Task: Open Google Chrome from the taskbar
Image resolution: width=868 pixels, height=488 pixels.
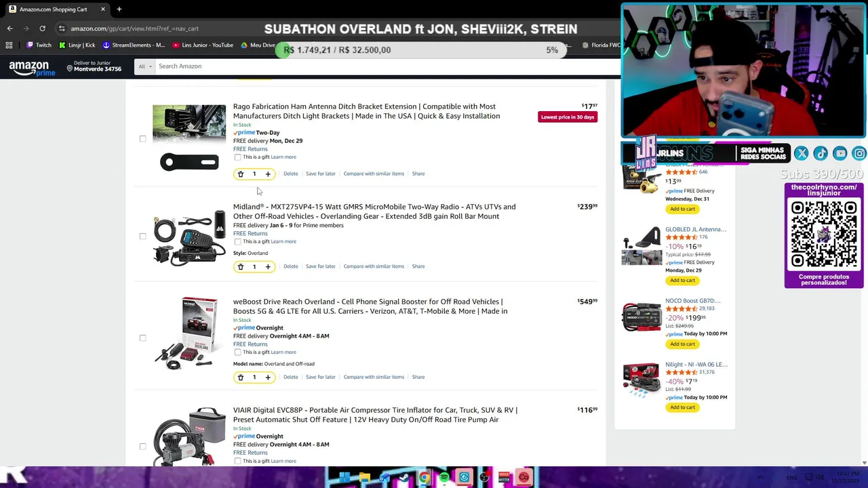Action: coord(424,478)
